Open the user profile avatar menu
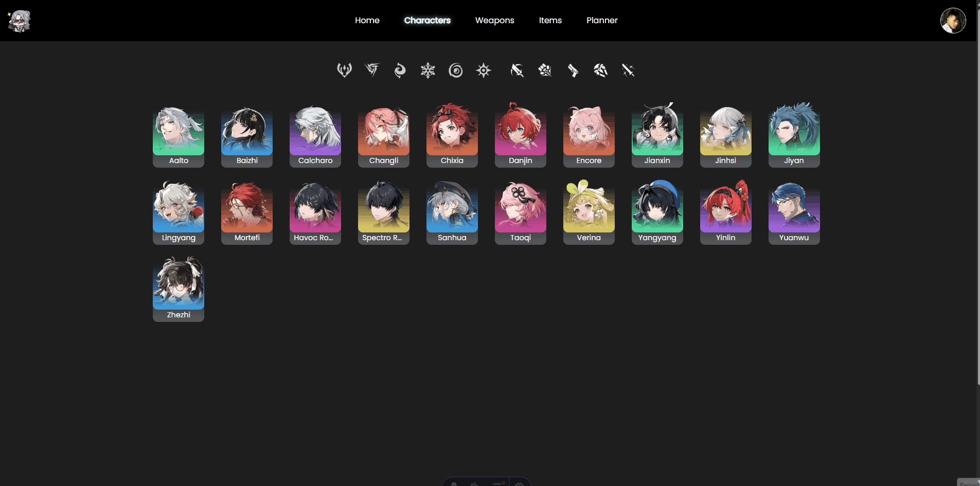This screenshot has height=486, width=980. 953,21
